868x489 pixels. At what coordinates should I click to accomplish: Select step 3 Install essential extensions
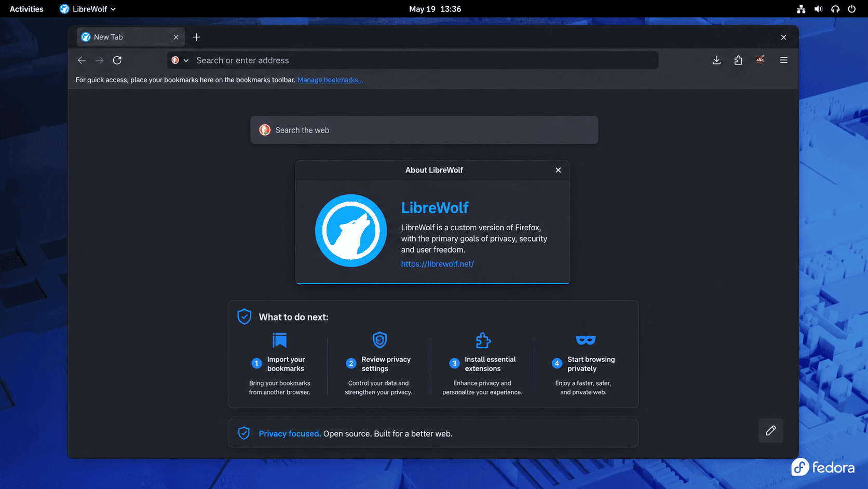pyautogui.click(x=483, y=364)
